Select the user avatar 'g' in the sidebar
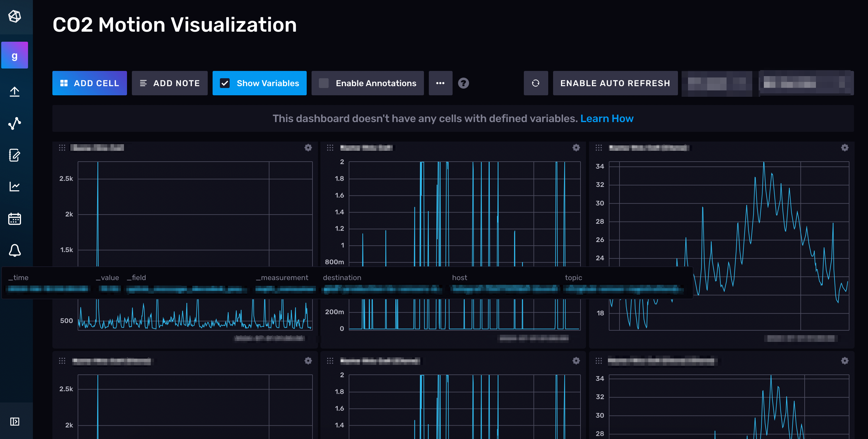Viewport: 868px width, 439px height. pyautogui.click(x=15, y=55)
